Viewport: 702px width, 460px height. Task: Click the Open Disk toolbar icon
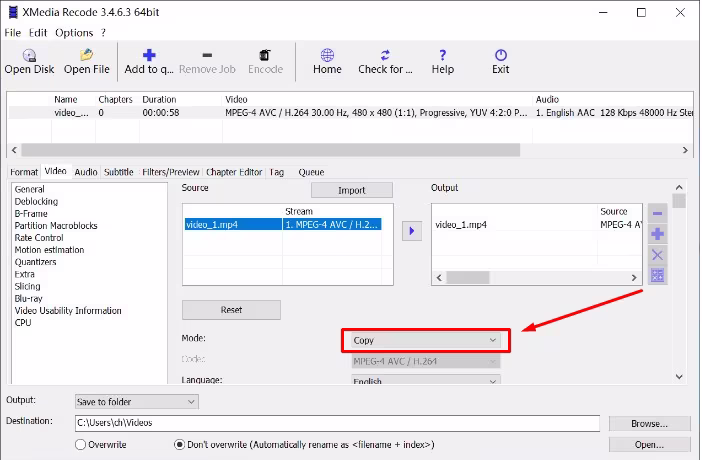click(29, 56)
